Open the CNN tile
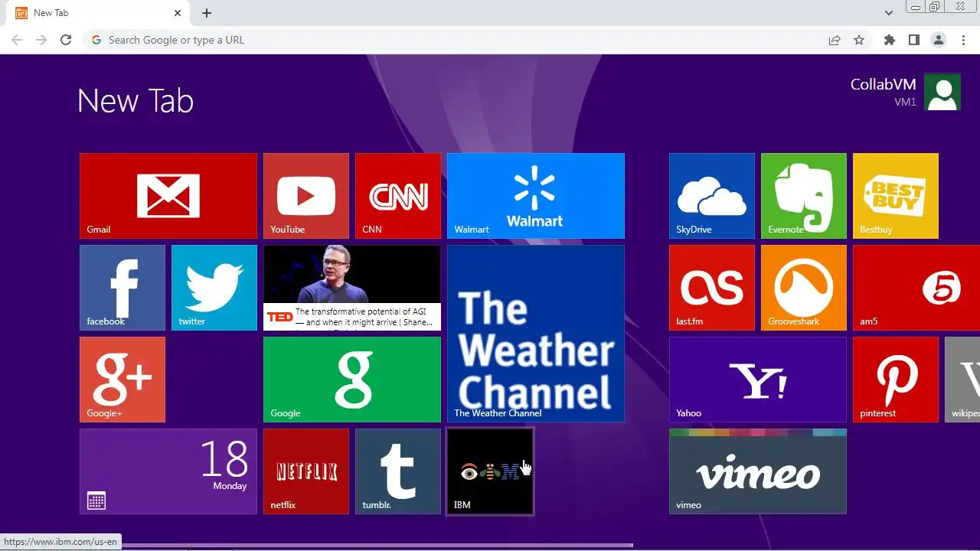 (x=398, y=196)
